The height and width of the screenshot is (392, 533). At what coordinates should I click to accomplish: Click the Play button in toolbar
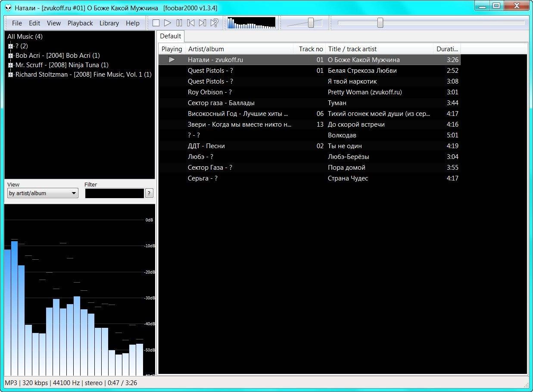pos(168,23)
